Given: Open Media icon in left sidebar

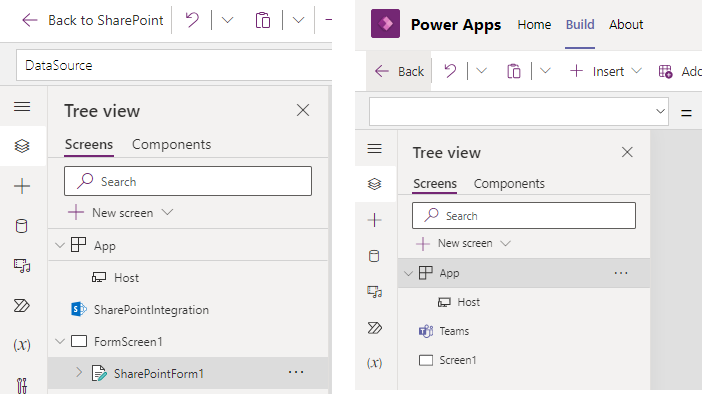Looking at the screenshot, I should click(x=22, y=265).
